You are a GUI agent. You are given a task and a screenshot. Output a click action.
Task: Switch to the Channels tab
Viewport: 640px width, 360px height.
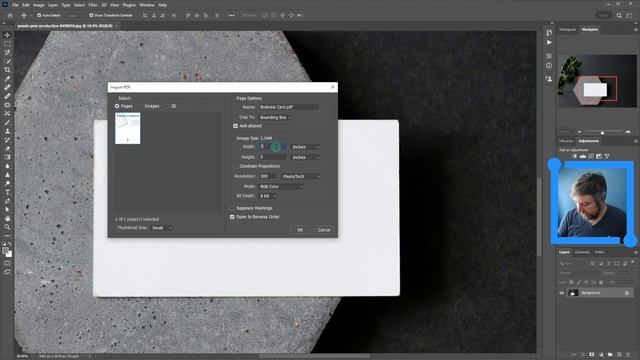pos(582,252)
